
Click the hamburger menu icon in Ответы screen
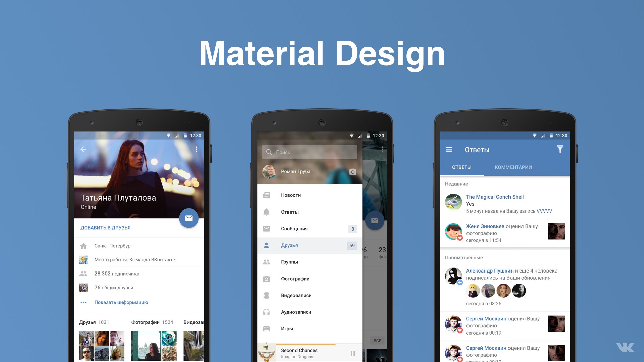[x=449, y=149]
